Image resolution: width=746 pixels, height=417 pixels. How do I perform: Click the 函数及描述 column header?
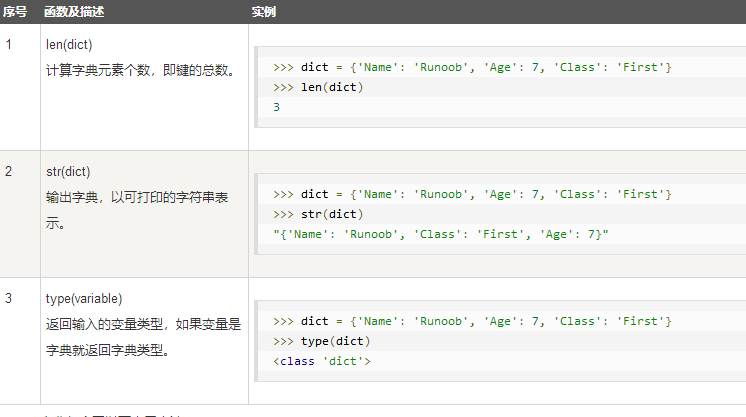tap(74, 12)
